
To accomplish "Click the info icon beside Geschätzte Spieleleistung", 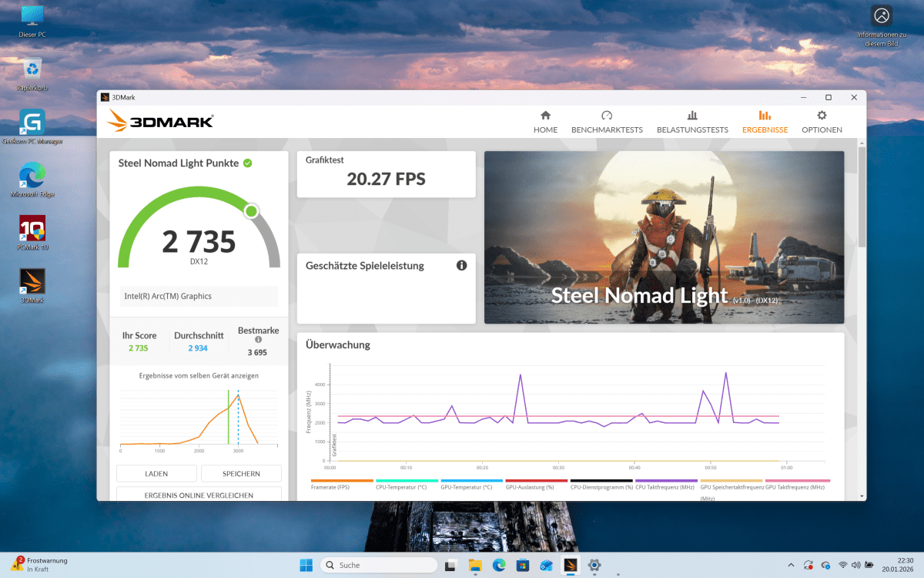I will click(x=461, y=265).
